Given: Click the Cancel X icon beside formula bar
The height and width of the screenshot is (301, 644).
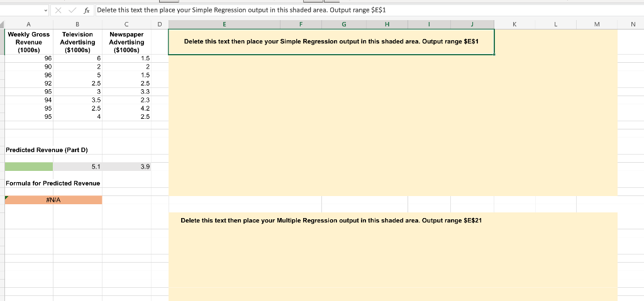Looking at the screenshot, I should (58, 10).
